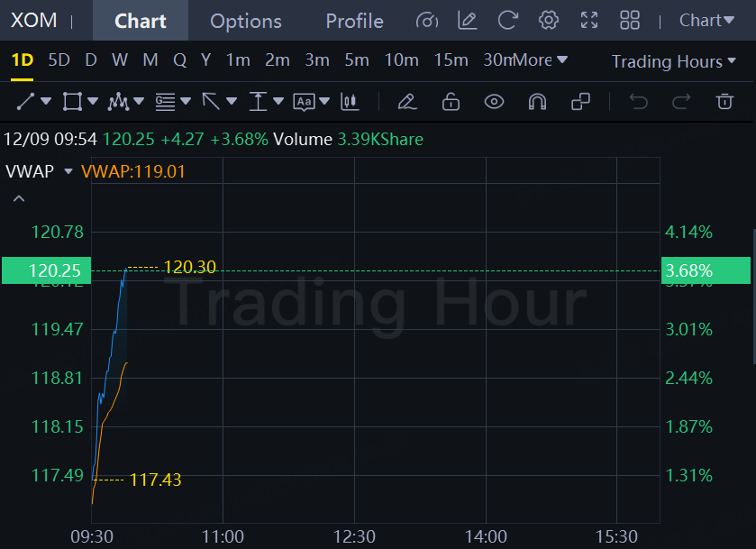This screenshot has height=549, width=756.
Task: Open chart settings gear
Action: [x=548, y=20]
